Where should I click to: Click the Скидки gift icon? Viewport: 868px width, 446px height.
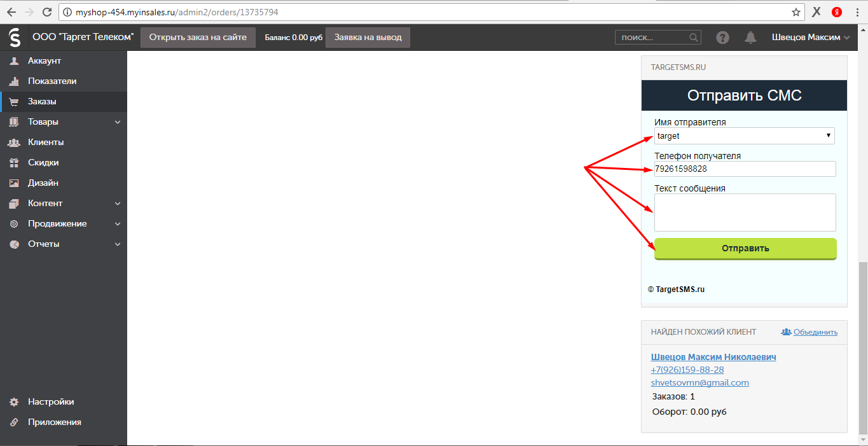coord(14,163)
